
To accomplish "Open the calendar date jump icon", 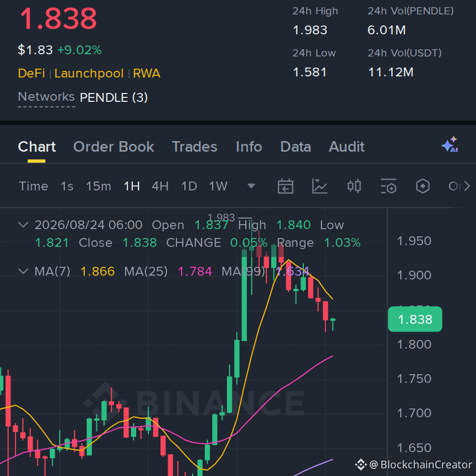I will pos(285,186).
